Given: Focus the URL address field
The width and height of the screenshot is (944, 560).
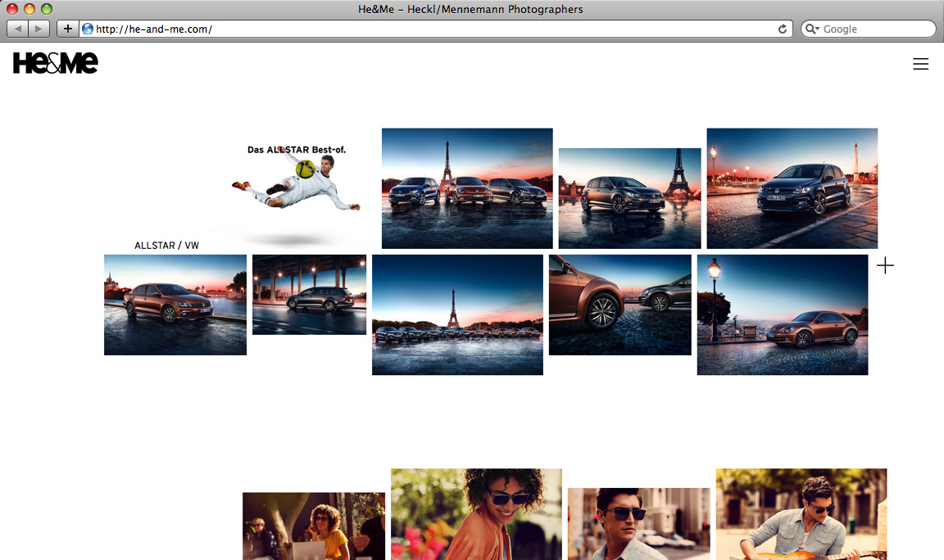Looking at the screenshot, I should click(x=436, y=29).
